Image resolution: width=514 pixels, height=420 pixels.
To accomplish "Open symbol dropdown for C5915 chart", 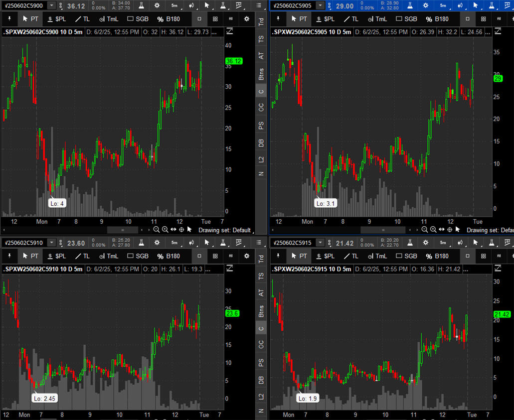I will 320,243.
